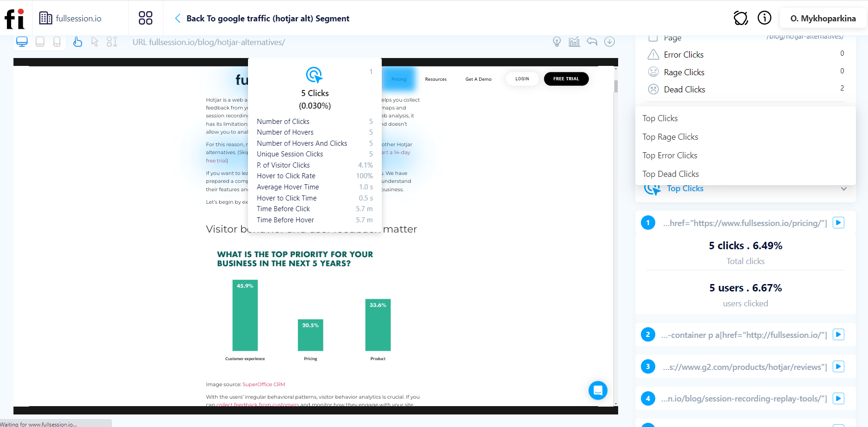Play sessions for the g2.com reviews element
The image size is (868, 427).
pos(838,367)
